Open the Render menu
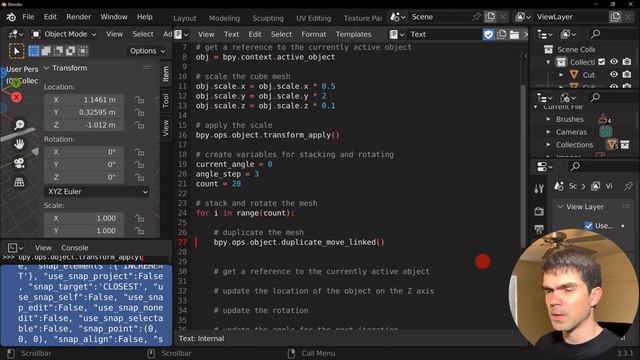This screenshot has height=360, width=640. click(78, 17)
